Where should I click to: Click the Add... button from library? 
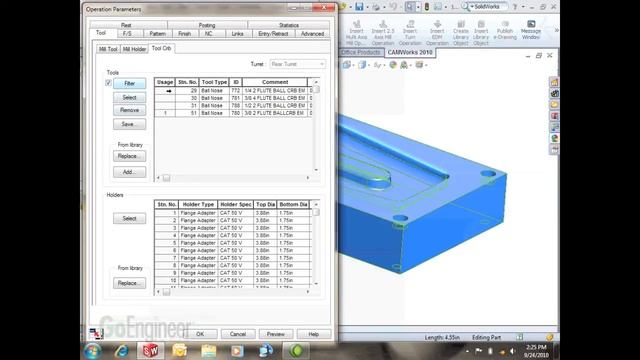coord(129,172)
